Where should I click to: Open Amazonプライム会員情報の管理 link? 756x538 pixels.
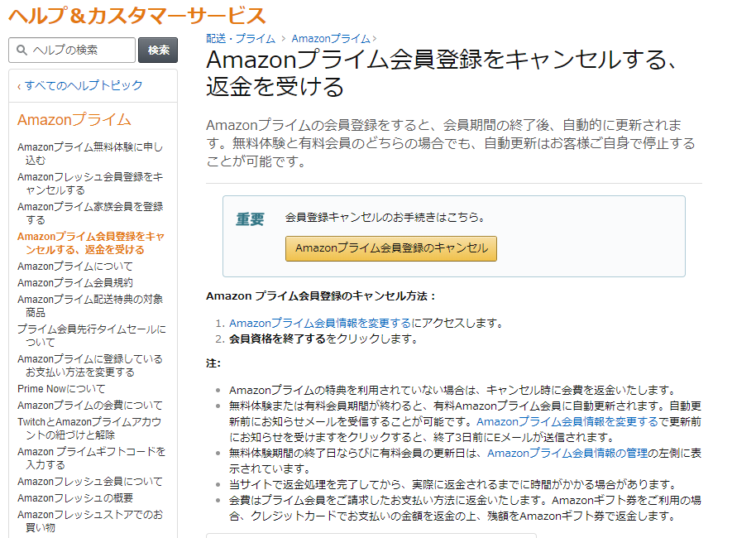point(567,453)
